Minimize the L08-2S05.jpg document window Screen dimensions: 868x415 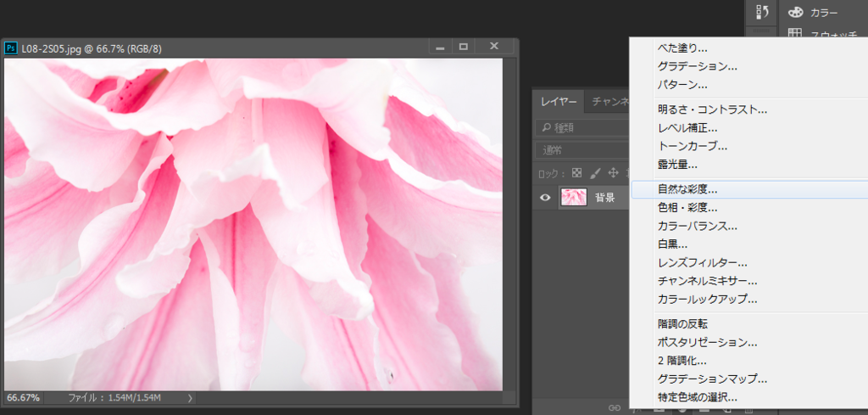[441, 47]
